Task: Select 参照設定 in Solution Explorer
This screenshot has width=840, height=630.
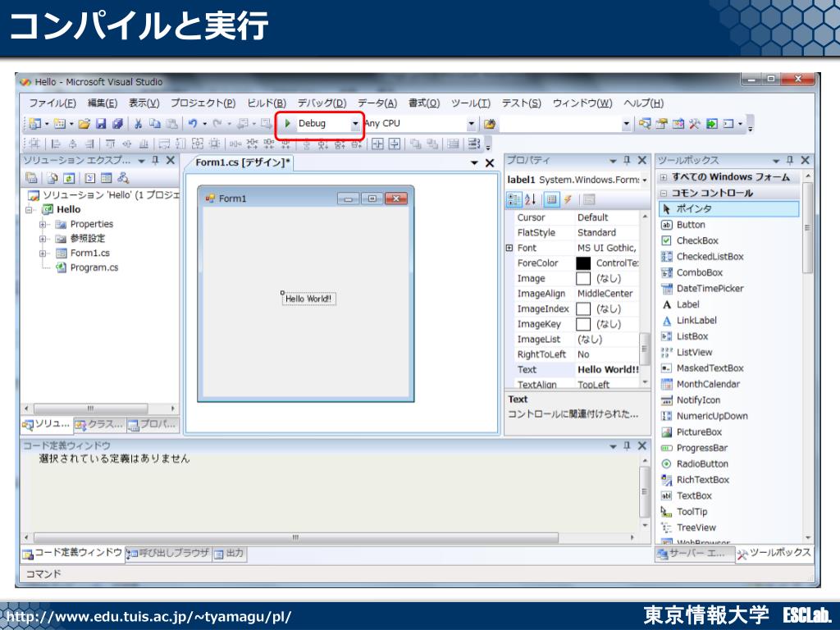Action: pyautogui.click(x=88, y=239)
